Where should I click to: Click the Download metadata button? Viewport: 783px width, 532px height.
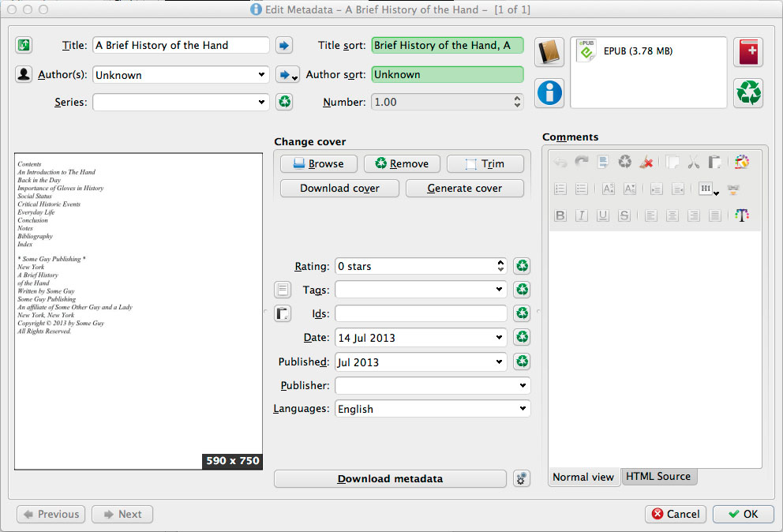(390, 478)
